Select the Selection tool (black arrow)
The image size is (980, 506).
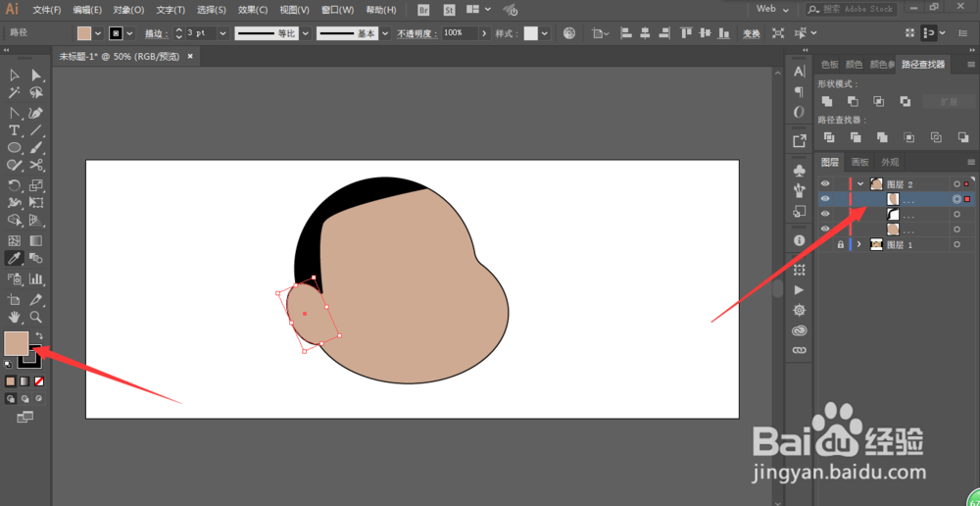(14, 76)
